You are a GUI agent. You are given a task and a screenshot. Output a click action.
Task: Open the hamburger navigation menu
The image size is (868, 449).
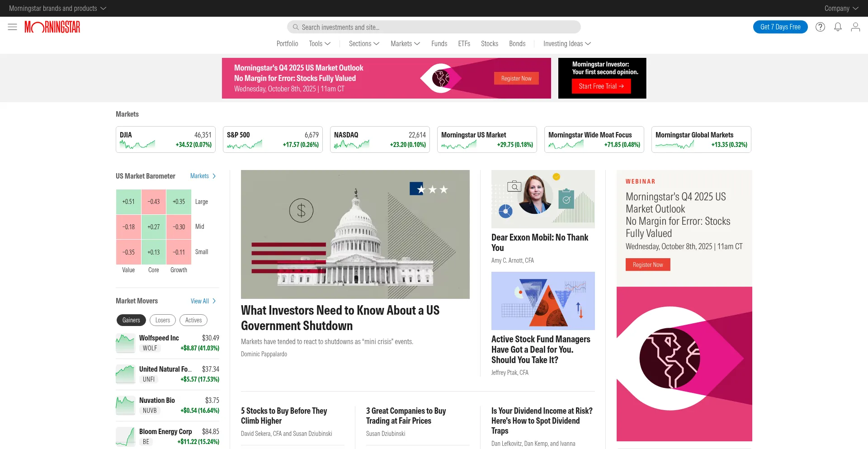pyautogui.click(x=12, y=27)
